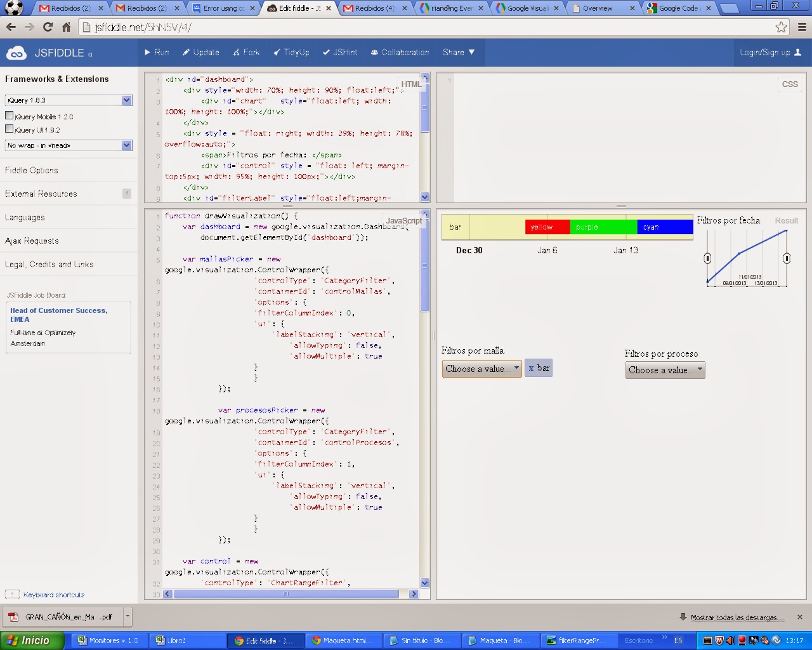812x650 pixels.
Task: Click the red 'yellow' bar in timeline chart
Action: click(547, 227)
